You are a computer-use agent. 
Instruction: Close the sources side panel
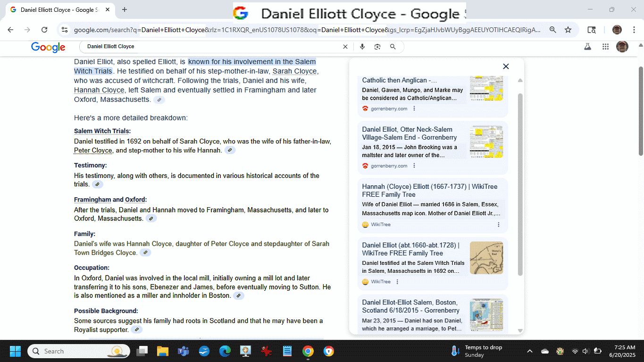506,67
